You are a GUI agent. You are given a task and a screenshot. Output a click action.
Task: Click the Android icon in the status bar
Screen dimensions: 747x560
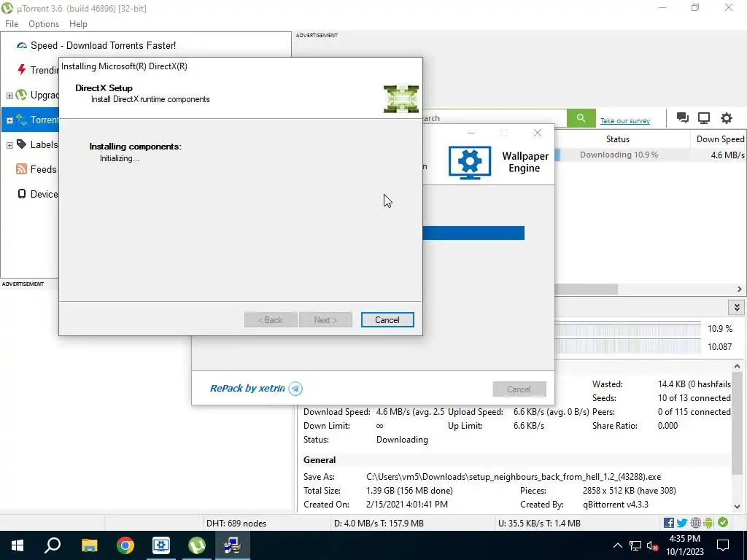(708, 524)
